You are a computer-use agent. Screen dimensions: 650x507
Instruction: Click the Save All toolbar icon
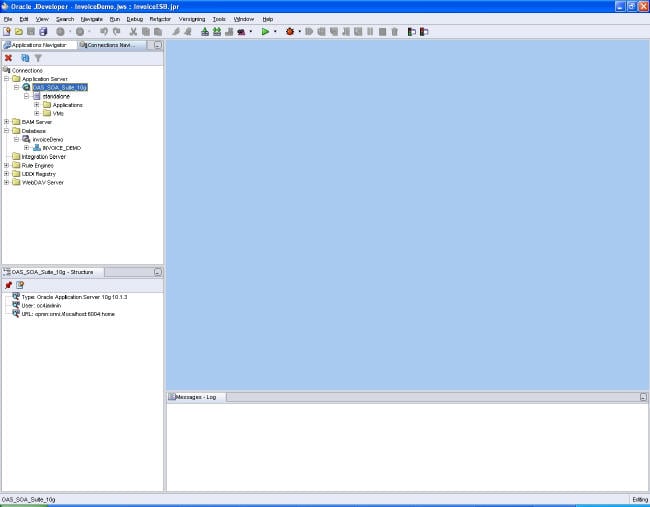coord(43,32)
